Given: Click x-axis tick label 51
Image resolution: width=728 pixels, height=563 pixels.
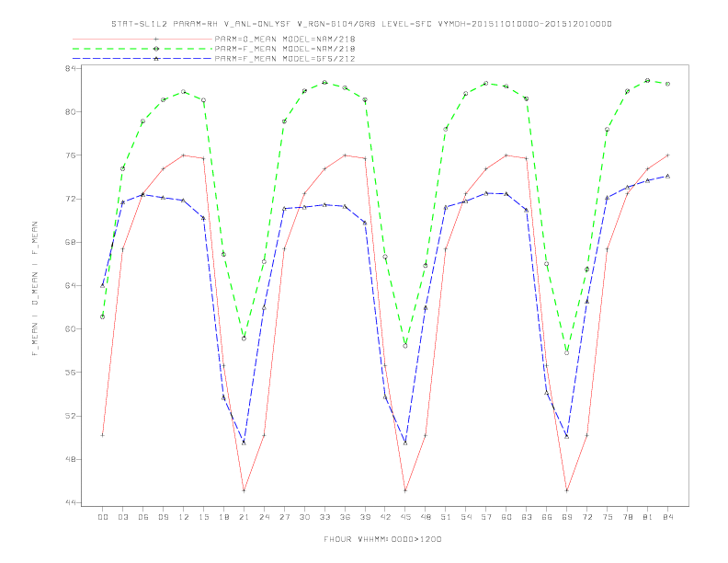Looking at the screenshot, I should 446,517.
